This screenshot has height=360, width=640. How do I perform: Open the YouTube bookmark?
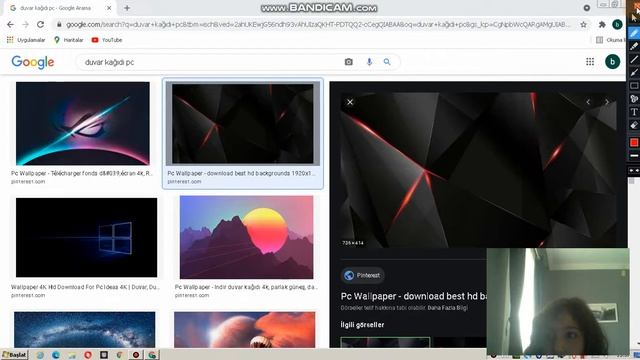pyautogui.click(x=107, y=40)
